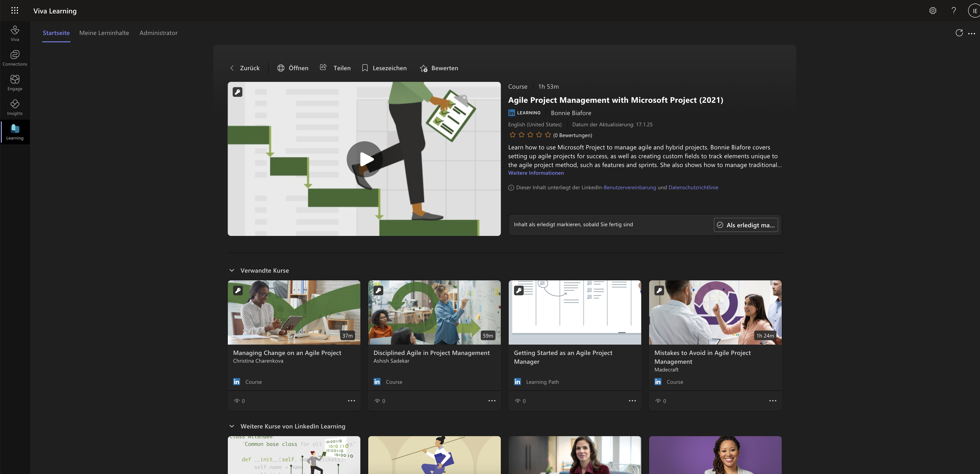Image resolution: width=980 pixels, height=474 pixels.
Task: Open the app launcher grid icon
Action: coord(15,11)
